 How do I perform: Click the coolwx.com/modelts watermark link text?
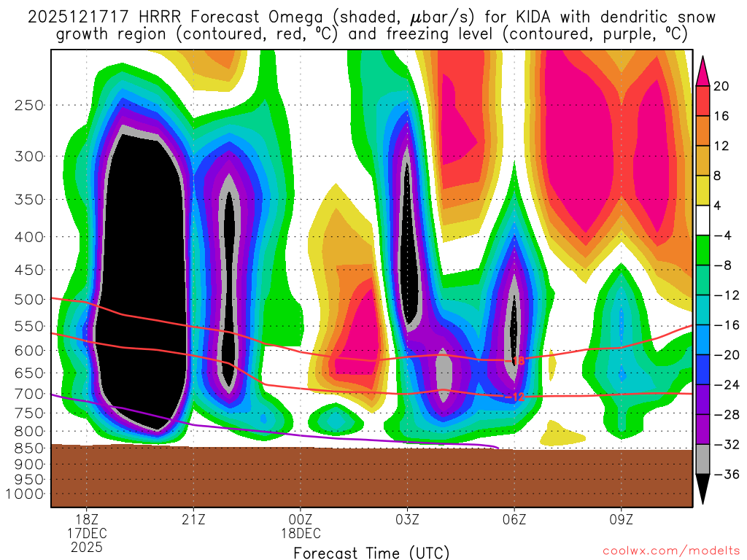pyautogui.click(x=671, y=551)
